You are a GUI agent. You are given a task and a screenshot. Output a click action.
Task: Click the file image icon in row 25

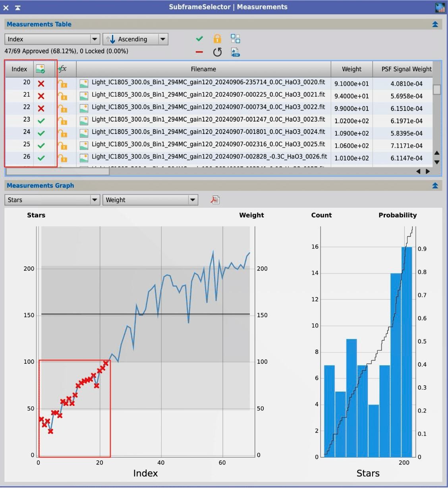click(84, 145)
